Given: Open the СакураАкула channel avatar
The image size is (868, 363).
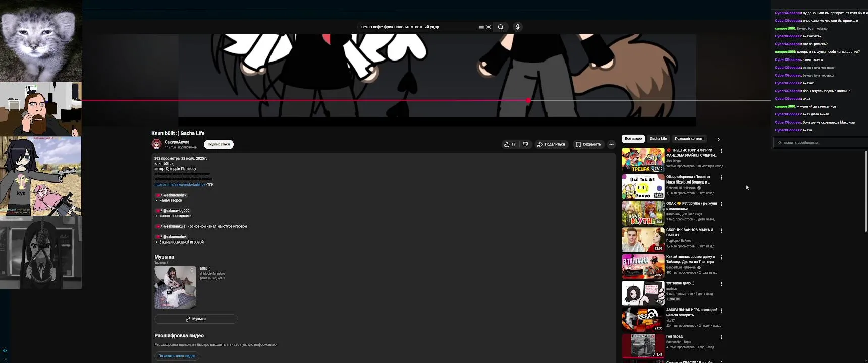Looking at the screenshot, I should pos(157,144).
